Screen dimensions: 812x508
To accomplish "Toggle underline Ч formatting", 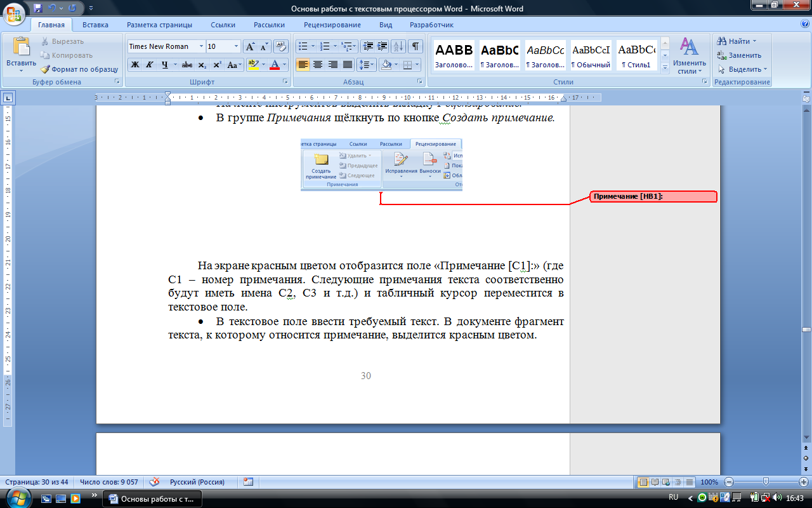I will [165, 65].
